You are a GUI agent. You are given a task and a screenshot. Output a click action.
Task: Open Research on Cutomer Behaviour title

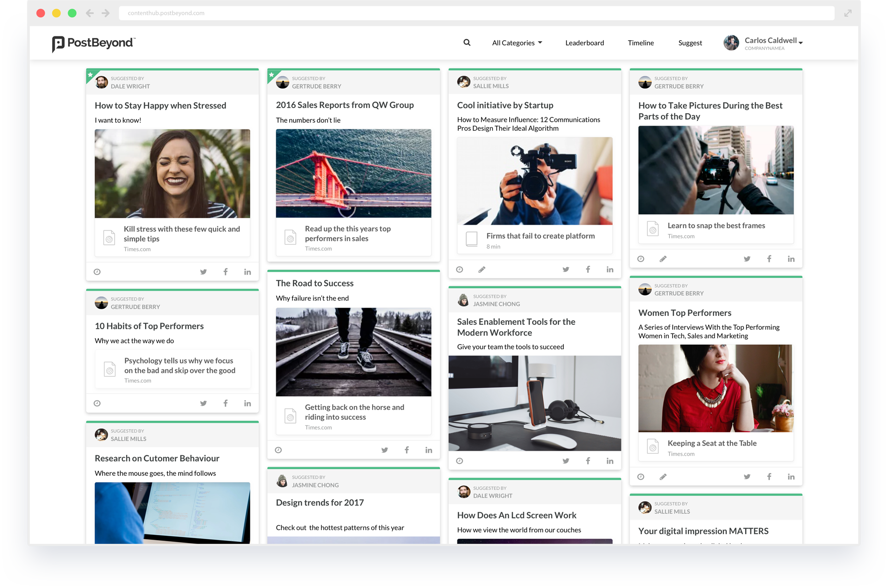[x=157, y=458]
